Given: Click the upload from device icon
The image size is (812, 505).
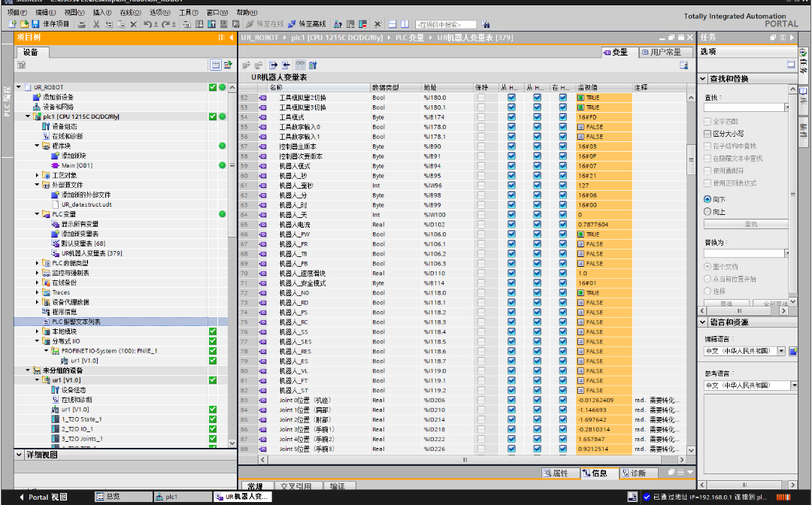Looking at the screenshot, I should point(211,24).
